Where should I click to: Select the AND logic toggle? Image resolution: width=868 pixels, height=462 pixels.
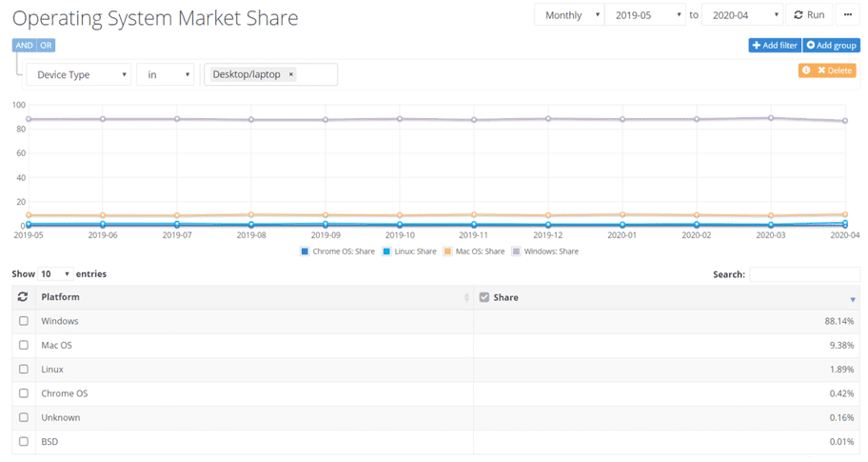pyautogui.click(x=24, y=46)
